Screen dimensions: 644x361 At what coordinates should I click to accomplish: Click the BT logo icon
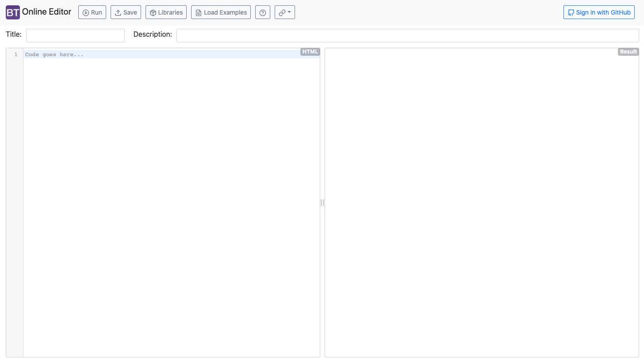[x=13, y=12]
